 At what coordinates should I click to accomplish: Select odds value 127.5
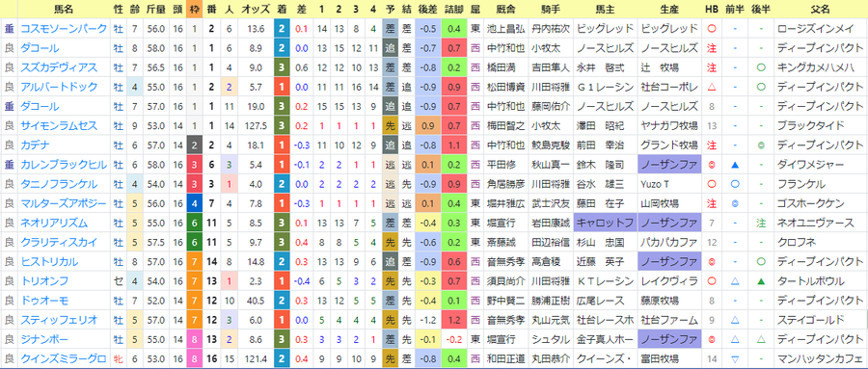click(x=256, y=125)
